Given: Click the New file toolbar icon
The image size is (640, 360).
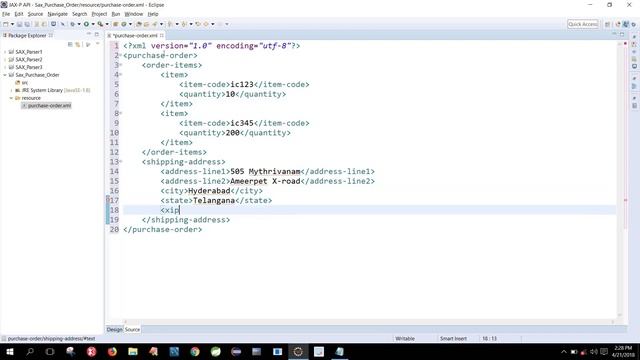Looking at the screenshot, I should pyautogui.click(x=6, y=24).
